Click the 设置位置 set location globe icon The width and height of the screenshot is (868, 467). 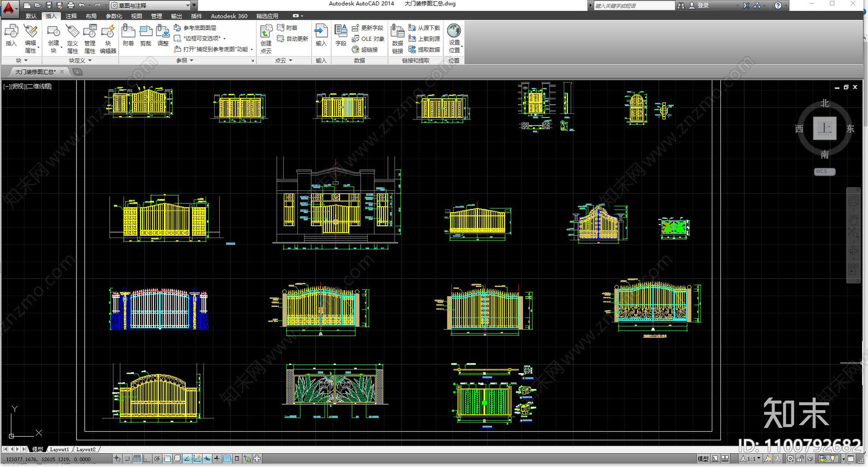point(454,39)
